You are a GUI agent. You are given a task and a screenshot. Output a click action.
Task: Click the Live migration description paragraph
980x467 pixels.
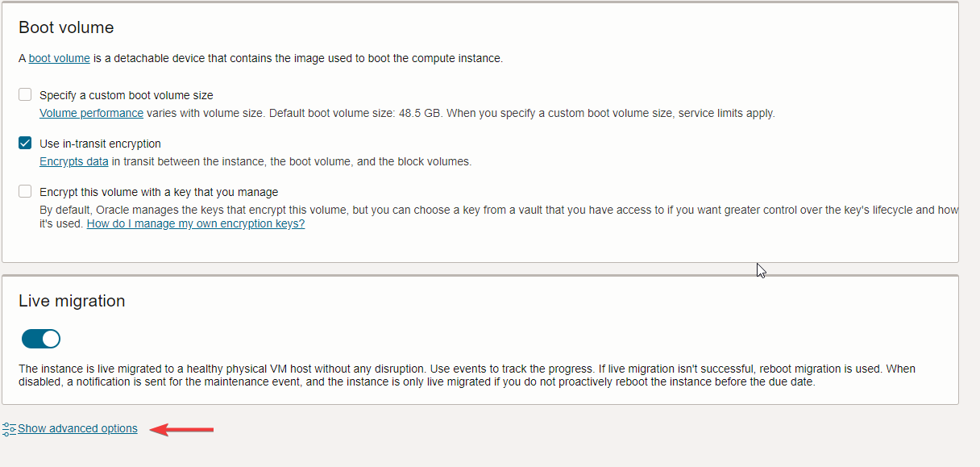(467, 375)
